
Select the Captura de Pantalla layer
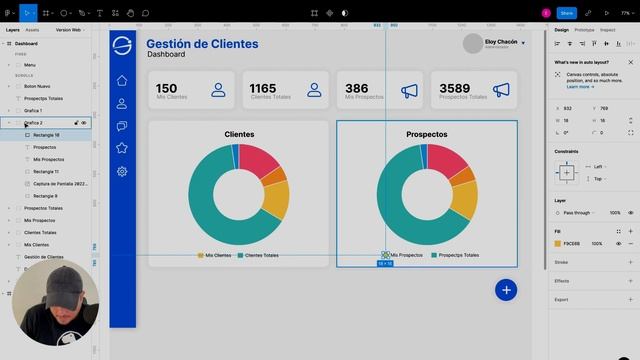coord(46,184)
